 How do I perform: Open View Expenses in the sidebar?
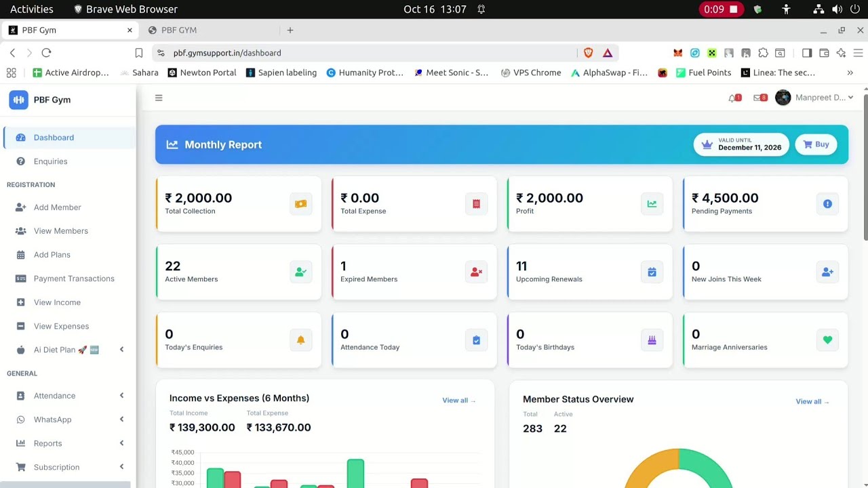pyautogui.click(x=69, y=326)
